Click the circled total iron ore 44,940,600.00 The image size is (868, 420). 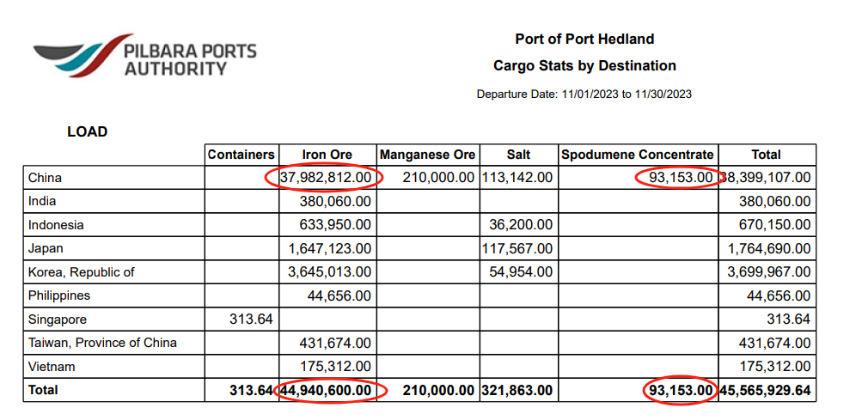(329, 390)
